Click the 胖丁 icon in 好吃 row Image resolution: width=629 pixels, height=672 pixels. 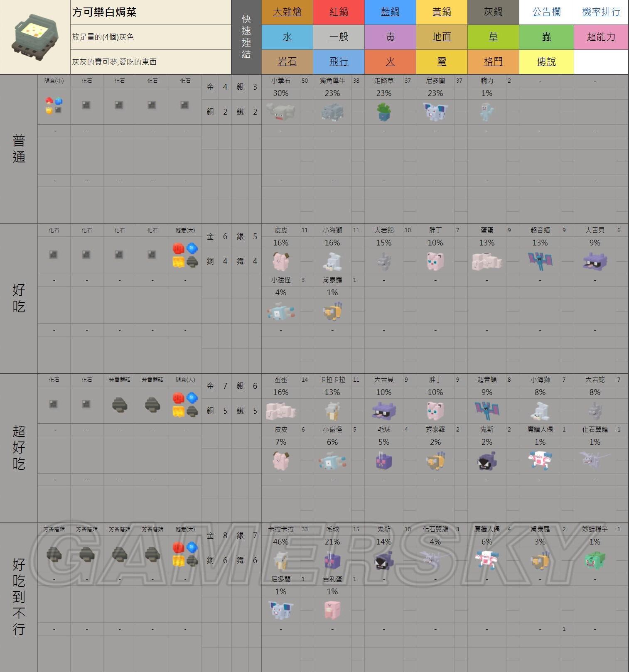(435, 261)
